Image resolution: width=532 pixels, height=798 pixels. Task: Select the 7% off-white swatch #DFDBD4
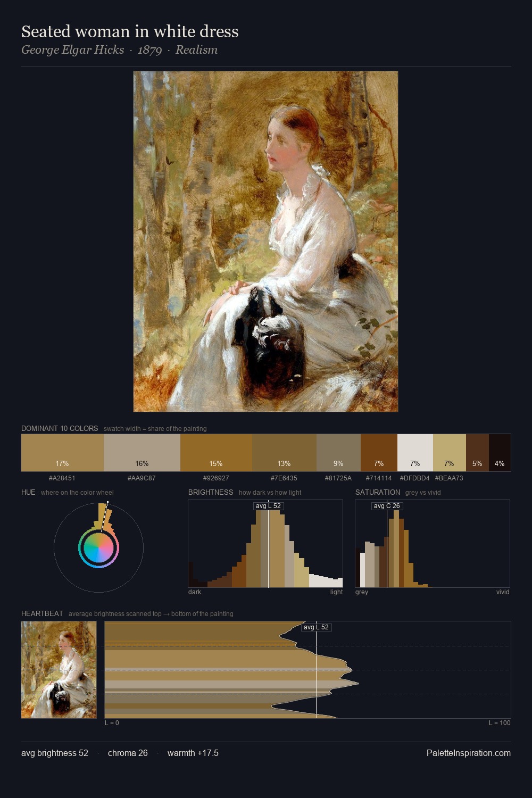[415, 453]
